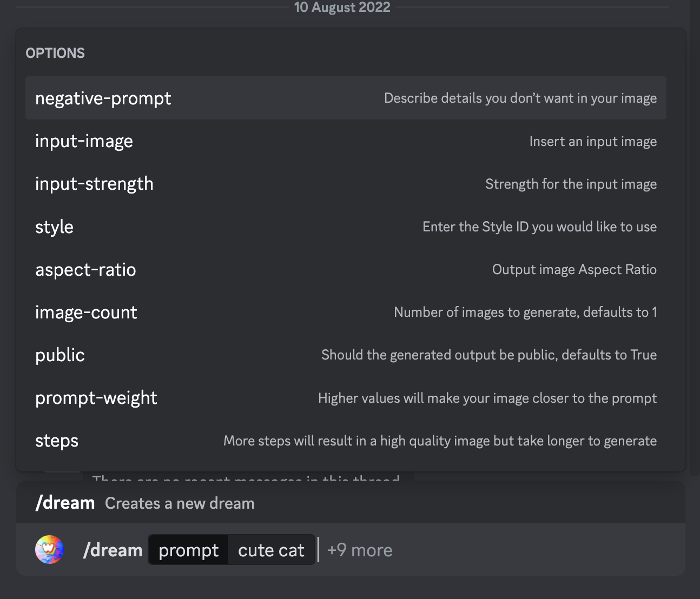The height and width of the screenshot is (599, 700).
Task: Click the 10 August 2022 date divider
Action: 342,8
